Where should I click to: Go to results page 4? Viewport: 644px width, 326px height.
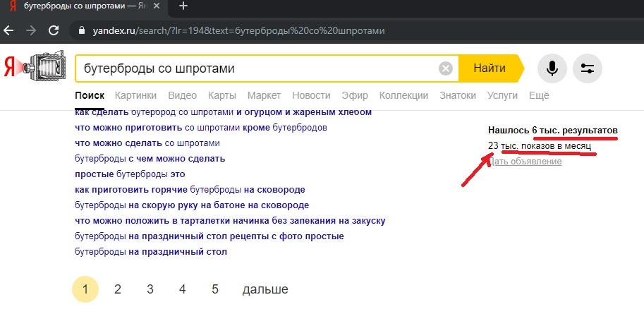(183, 289)
